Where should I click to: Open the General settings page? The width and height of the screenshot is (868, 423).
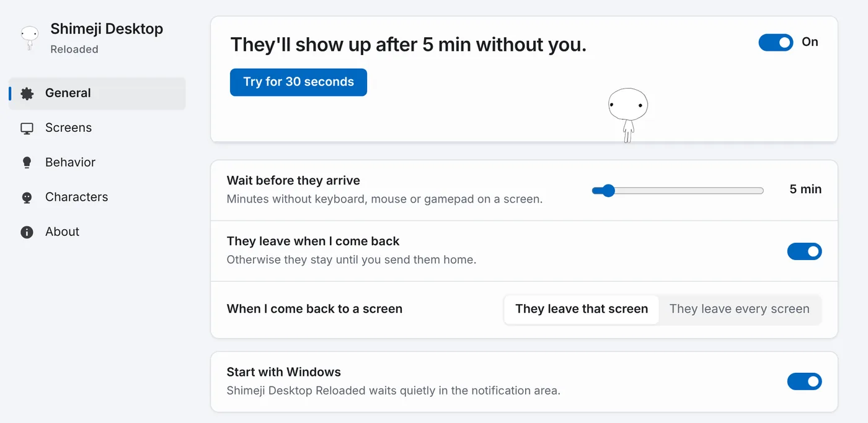tap(97, 94)
